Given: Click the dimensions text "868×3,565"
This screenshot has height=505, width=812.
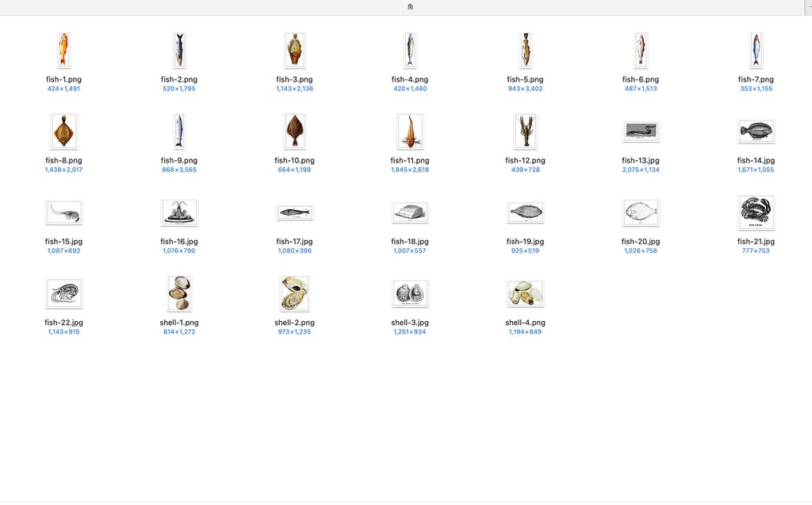Looking at the screenshot, I should pos(179,170).
